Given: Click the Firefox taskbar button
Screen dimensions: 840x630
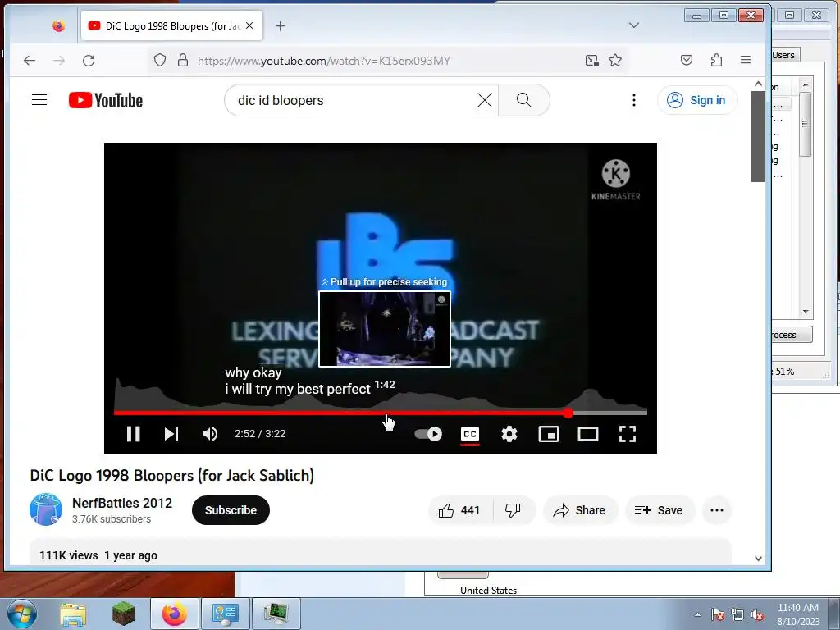Looking at the screenshot, I should coord(174,614).
